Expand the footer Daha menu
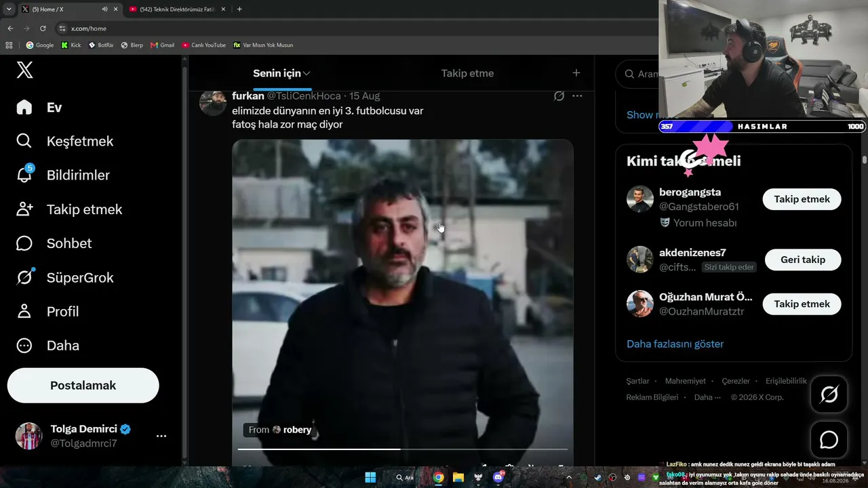The image size is (868, 488). pos(707,397)
